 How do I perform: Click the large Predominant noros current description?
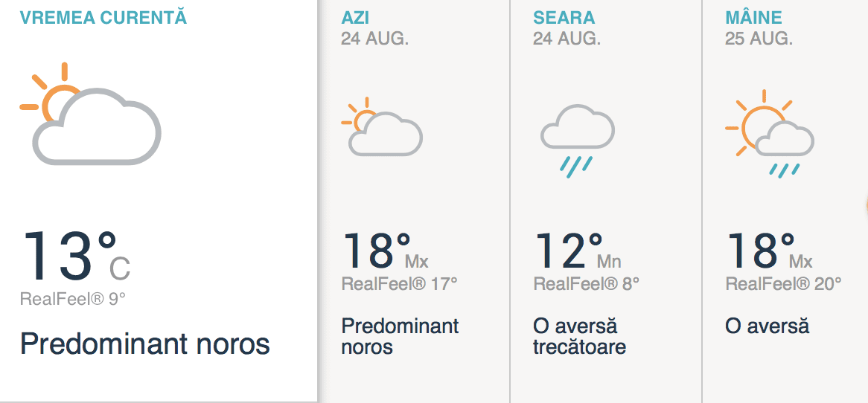(x=144, y=344)
